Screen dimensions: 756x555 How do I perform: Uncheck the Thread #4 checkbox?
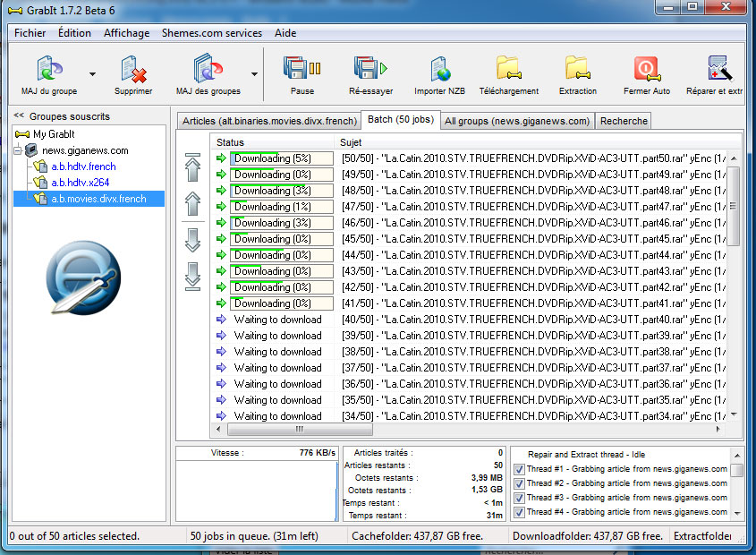[x=519, y=513]
